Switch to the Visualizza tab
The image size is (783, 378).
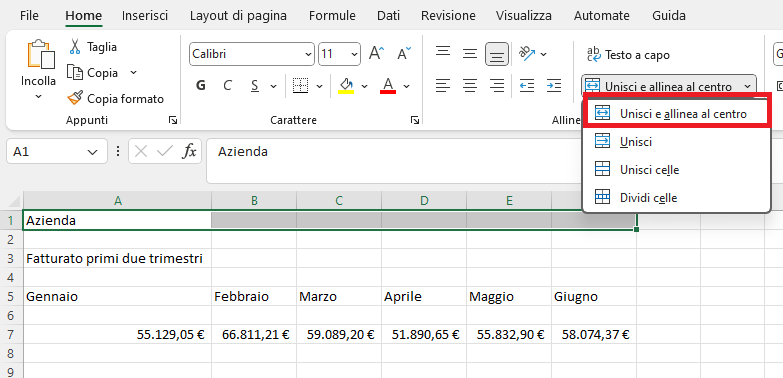pos(524,16)
